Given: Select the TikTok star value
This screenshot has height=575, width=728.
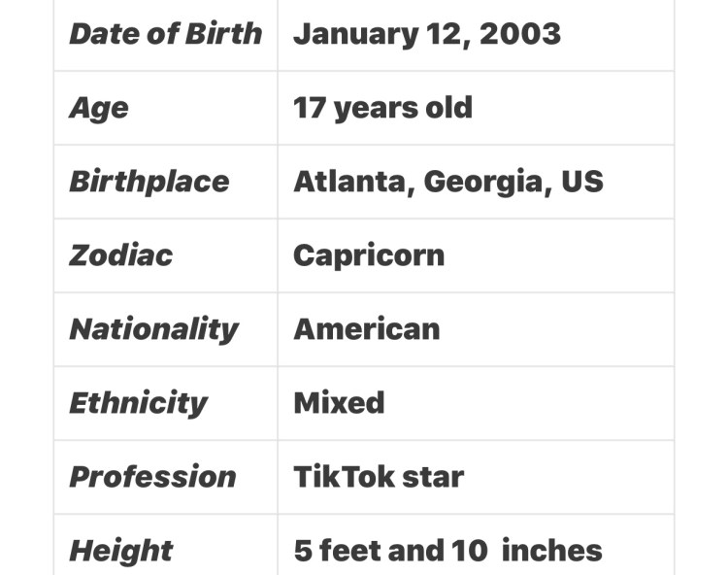Looking at the screenshot, I should coord(379,477).
